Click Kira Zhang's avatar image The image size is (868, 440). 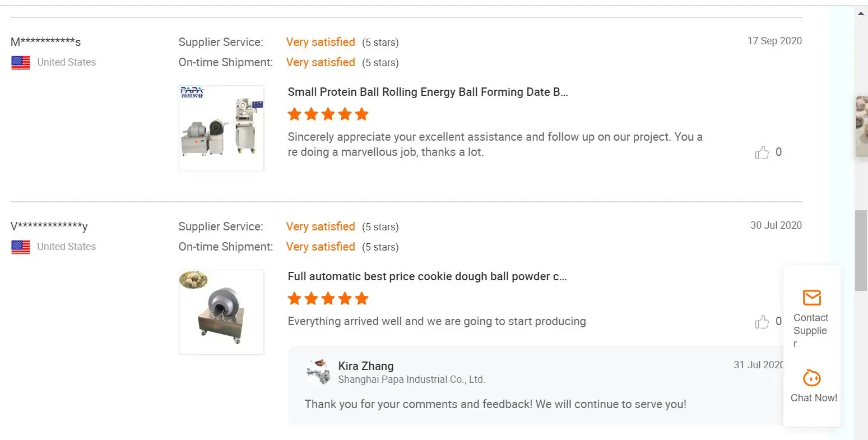[x=318, y=372]
